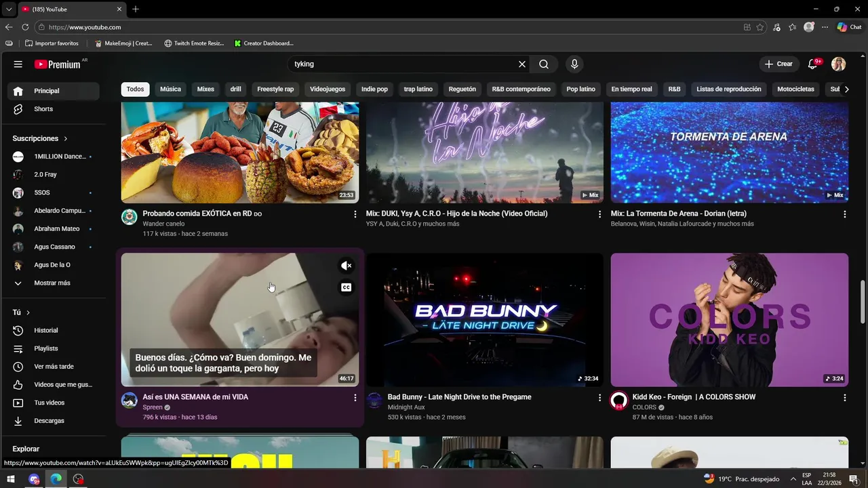868x488 pixels.
Task: Open options for La Tormenta De Arena mix
Action: click(x=844, y=214)
